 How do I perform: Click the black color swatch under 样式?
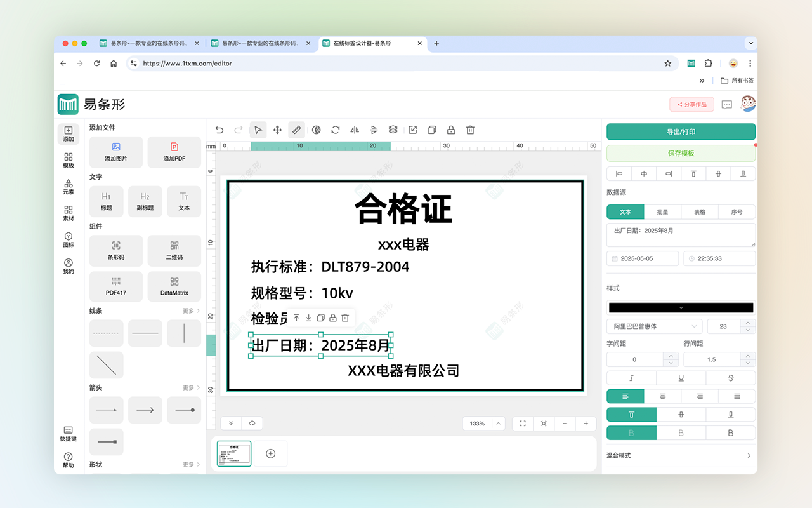680,307
